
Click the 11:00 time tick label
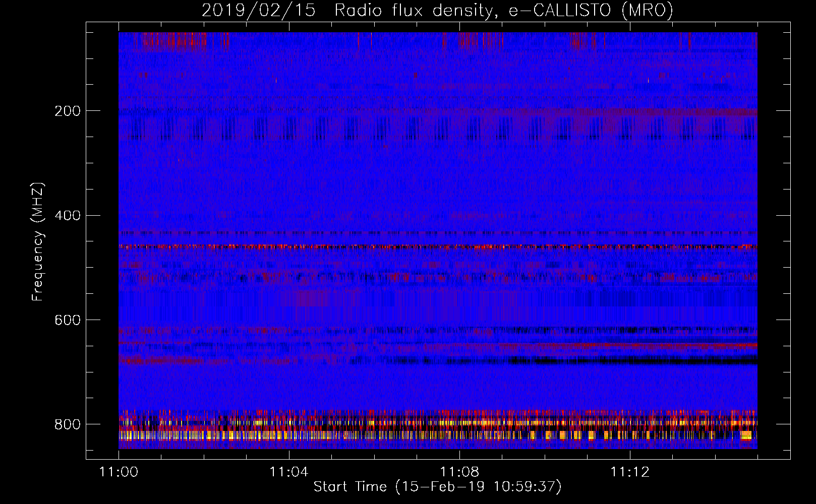[119, 472]
